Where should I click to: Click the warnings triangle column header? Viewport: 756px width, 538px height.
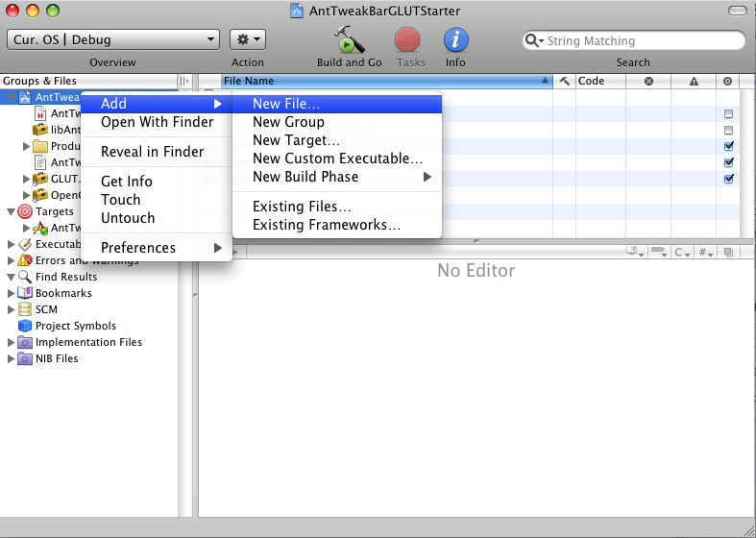coord(693,82)
